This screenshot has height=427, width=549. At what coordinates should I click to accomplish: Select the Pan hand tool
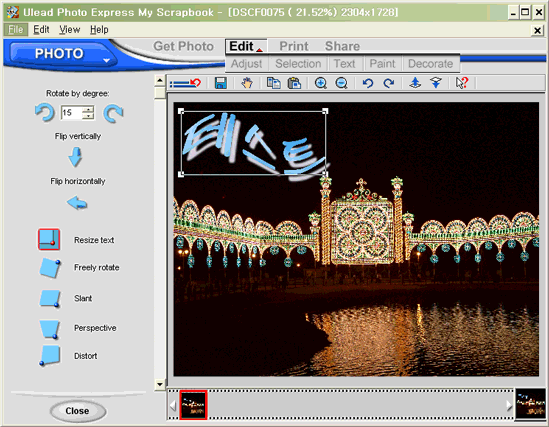click(x=247, y=83)
